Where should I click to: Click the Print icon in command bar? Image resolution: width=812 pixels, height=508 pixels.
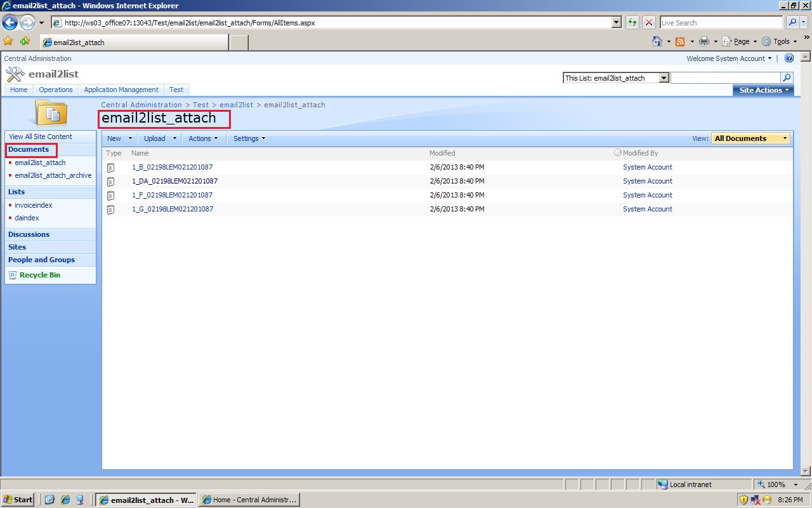tap(704, 41)
